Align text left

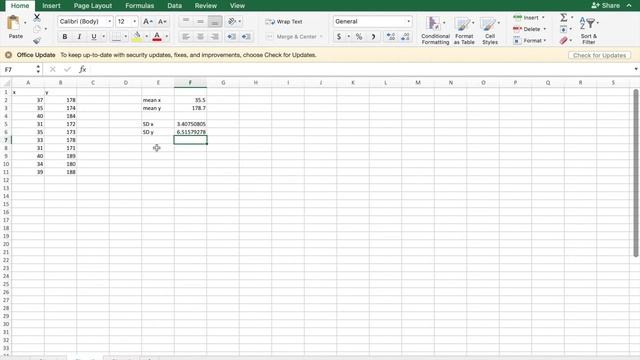(x=186, y=37)
